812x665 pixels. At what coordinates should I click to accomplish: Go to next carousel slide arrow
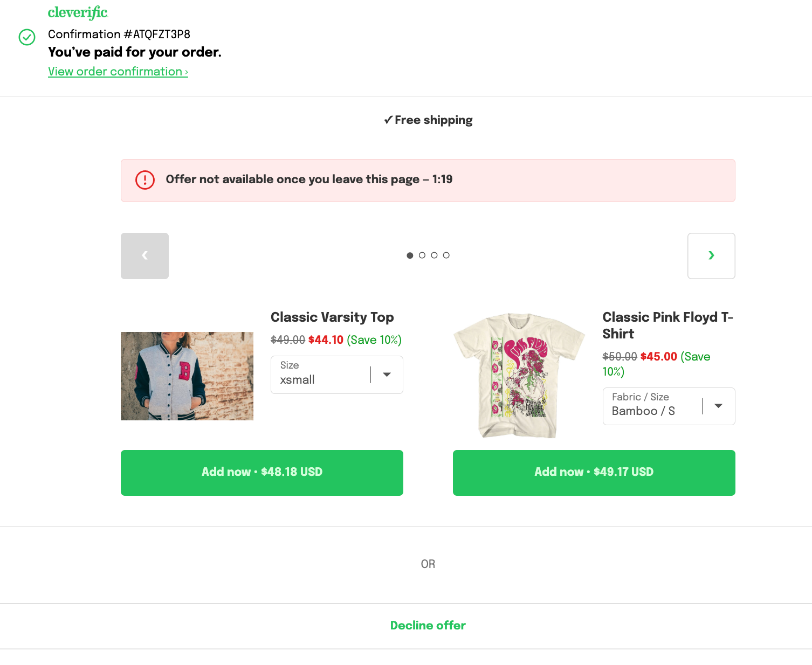pyautogui.click(x=711, y=256)
